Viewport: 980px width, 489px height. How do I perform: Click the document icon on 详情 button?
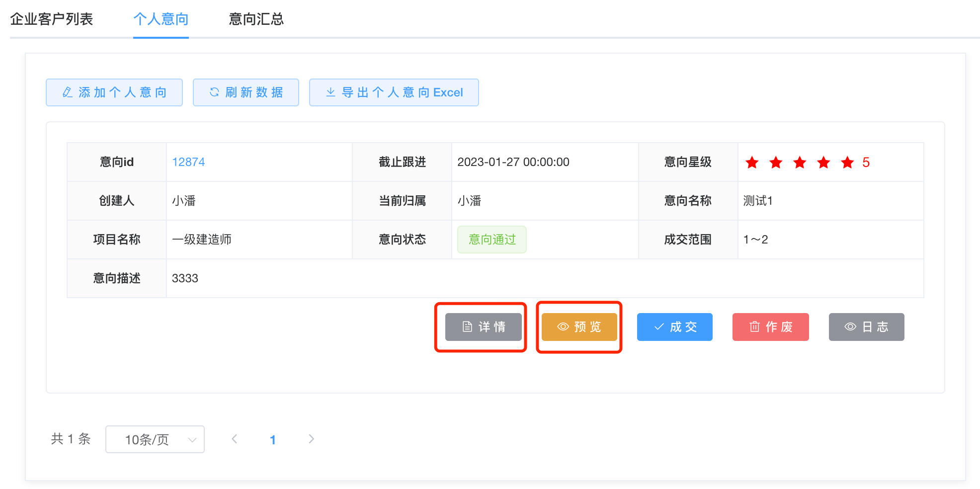pos(467,327)
